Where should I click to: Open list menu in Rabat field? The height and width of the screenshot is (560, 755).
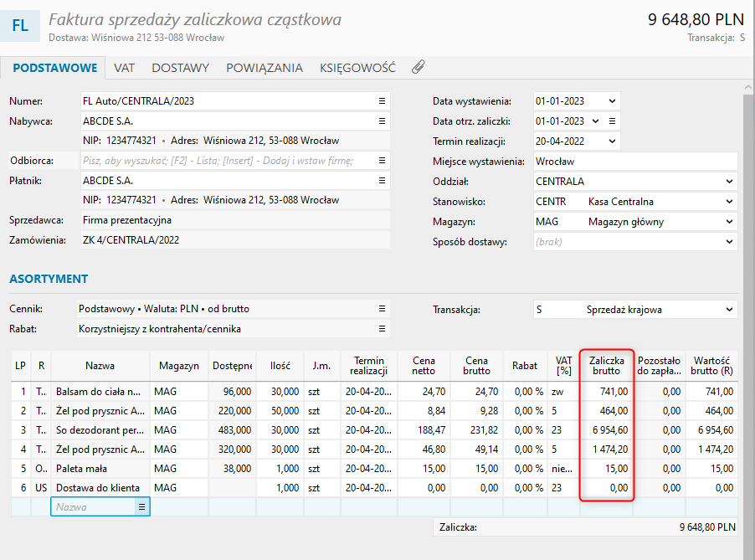click(x=382, y=329)
